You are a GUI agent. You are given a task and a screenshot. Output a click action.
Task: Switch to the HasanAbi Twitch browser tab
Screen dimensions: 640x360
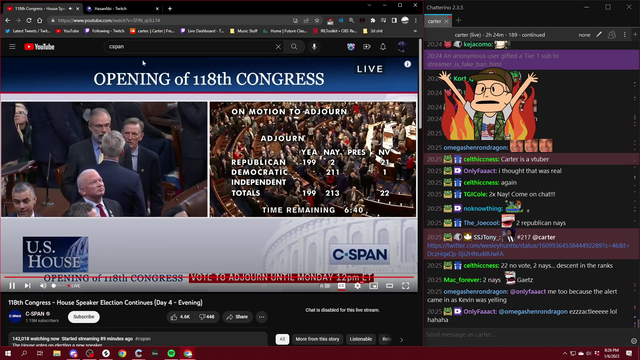(121, 8)
